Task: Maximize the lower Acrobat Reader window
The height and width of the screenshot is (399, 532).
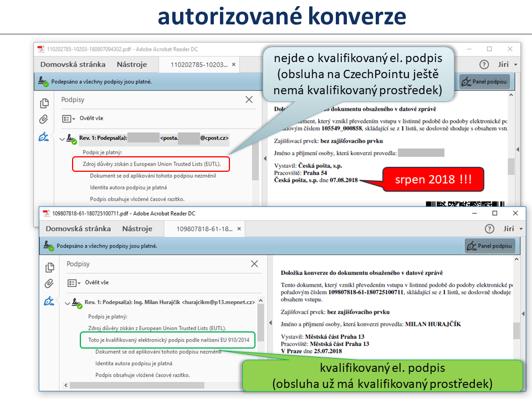Action: coord(495,213)
